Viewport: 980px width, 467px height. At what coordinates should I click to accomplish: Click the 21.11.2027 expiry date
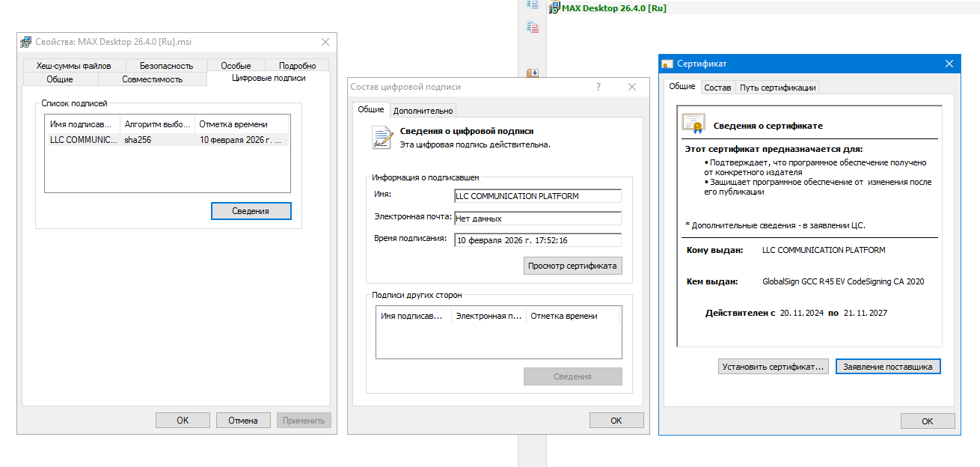click(x=865, y=313)
